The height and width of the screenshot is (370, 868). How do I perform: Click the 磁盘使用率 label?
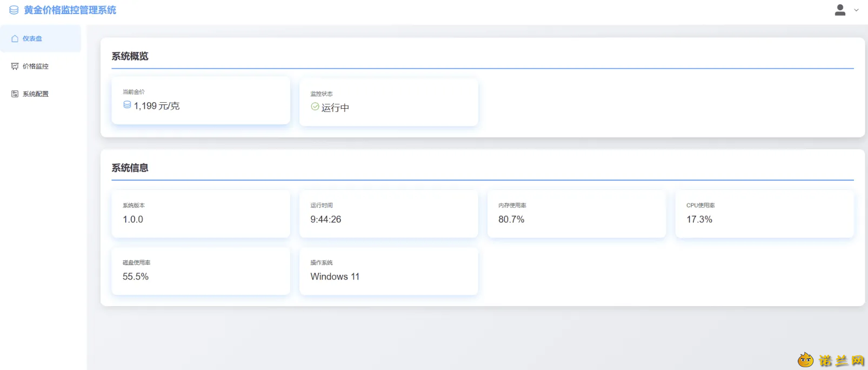coord(137,263)
